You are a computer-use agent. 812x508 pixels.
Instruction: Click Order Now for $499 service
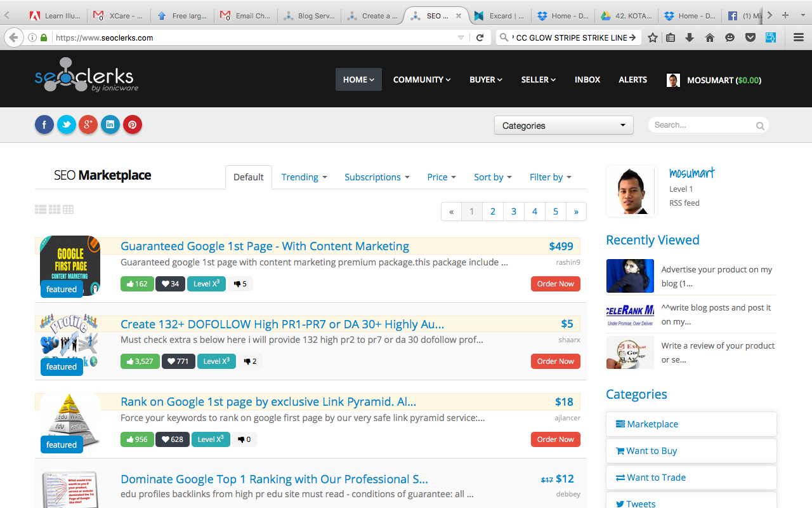point(555,284)
